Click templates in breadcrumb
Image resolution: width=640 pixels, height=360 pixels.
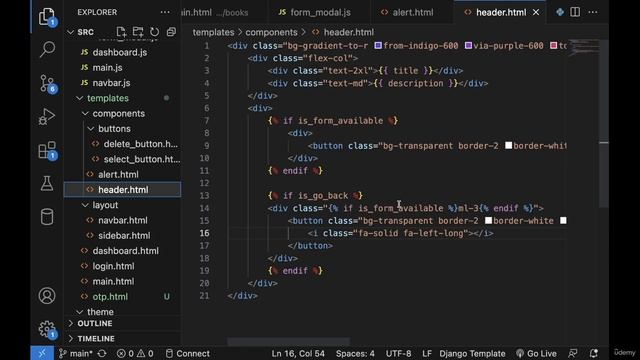pos(213,32)
